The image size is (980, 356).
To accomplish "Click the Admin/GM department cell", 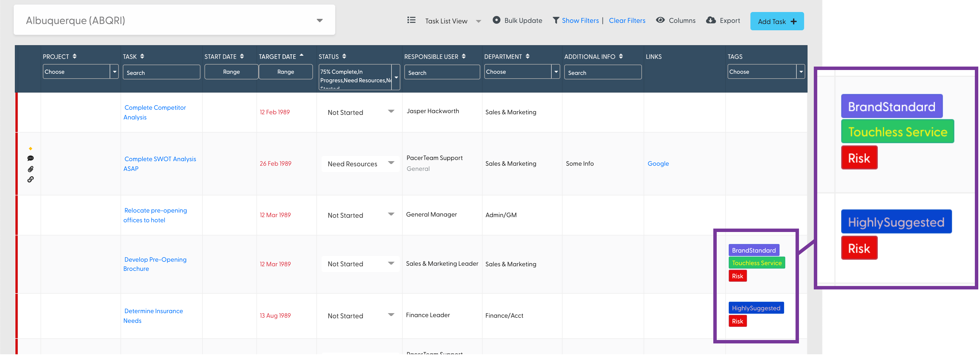I will 501,215.
